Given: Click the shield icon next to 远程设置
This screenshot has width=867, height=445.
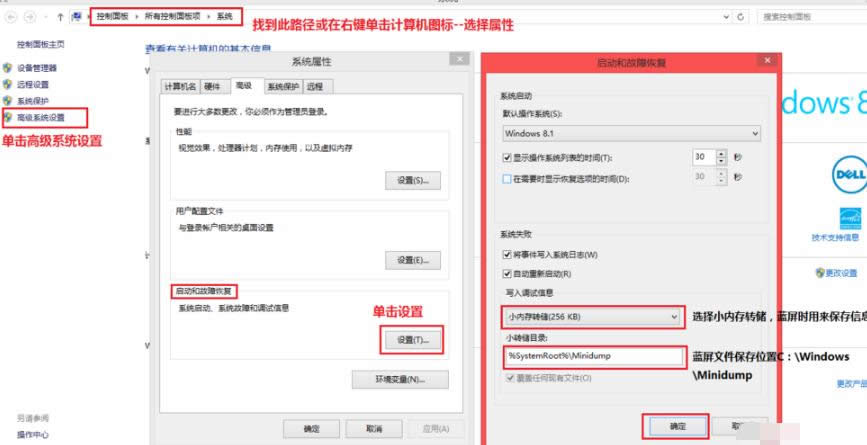Looking at the screenshot, I should tap(8, 85).
